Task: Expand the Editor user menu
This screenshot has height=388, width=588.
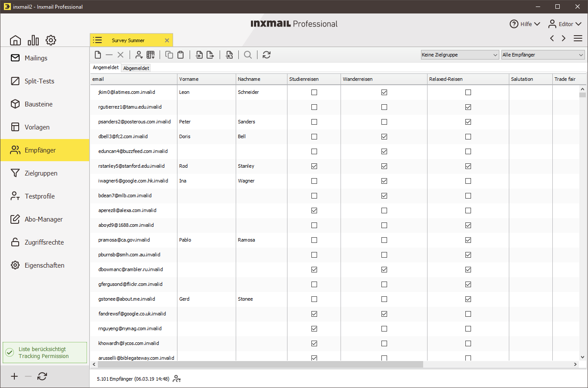Action: tap(565, 24)
